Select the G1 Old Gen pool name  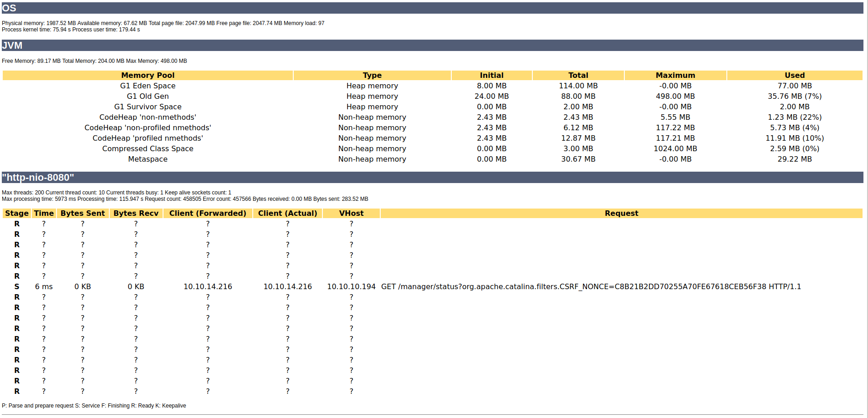(x=148, y=97)
